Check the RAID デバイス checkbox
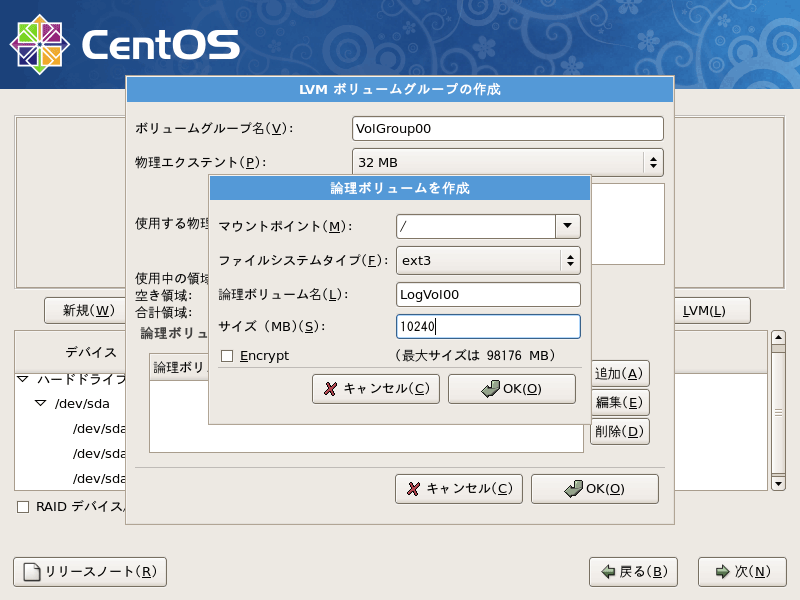This screenshot has width=800, height=600. 21,508
